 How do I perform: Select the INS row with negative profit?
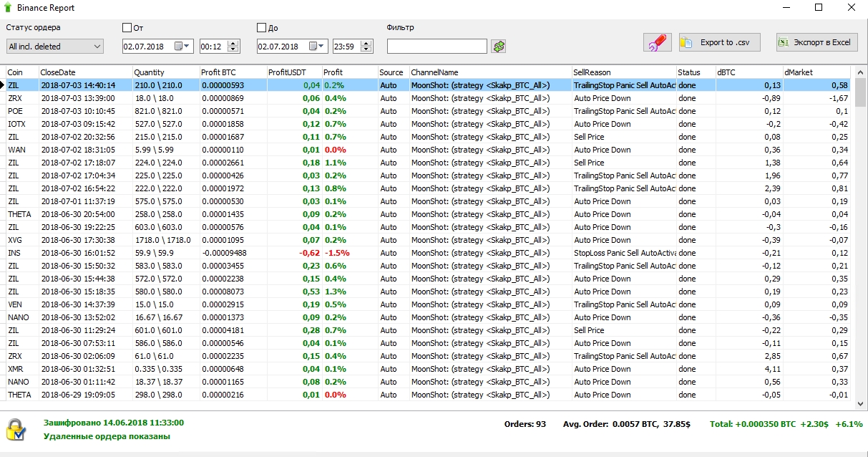(x=215, y=253)
